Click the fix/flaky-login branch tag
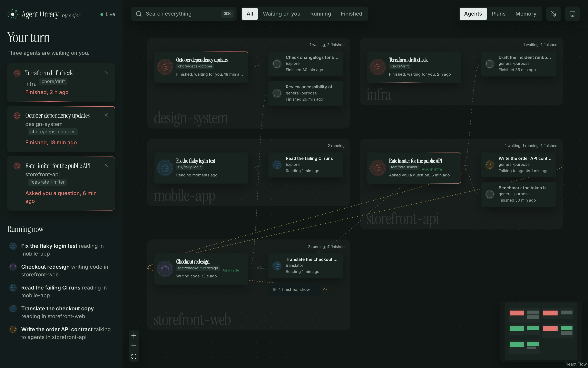588x368 pixels. click(x=189, y=167)
